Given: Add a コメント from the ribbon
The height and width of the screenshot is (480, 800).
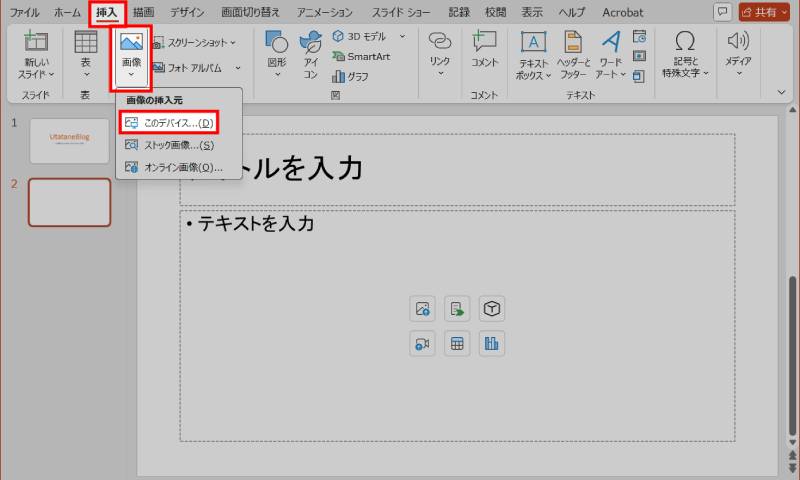Looking at the screenshot, I should pos(484,49).
